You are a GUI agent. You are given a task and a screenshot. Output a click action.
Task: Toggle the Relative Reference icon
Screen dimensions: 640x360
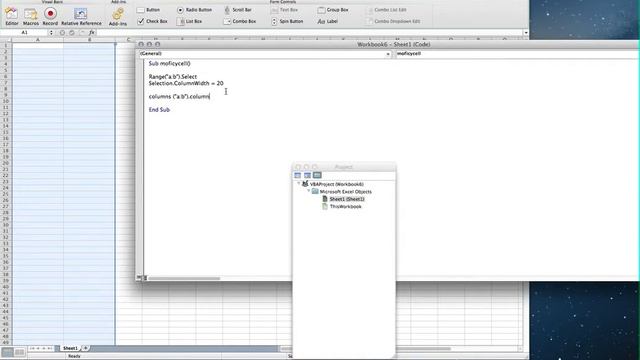point(81,16)
